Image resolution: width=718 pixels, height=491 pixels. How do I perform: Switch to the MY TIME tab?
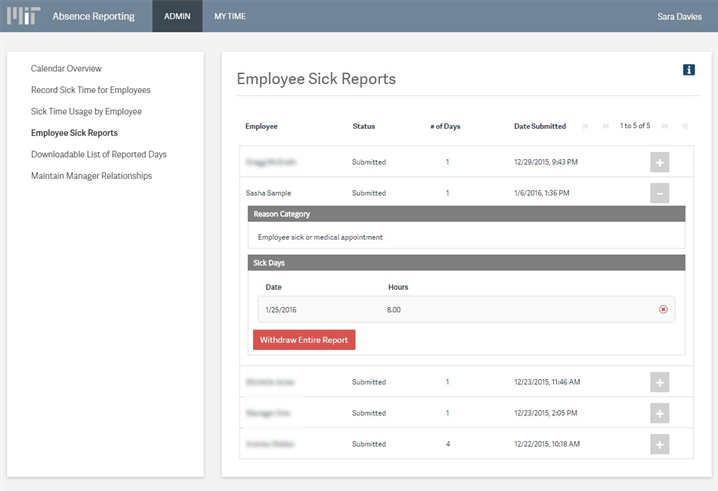click(x=230, y=16)
